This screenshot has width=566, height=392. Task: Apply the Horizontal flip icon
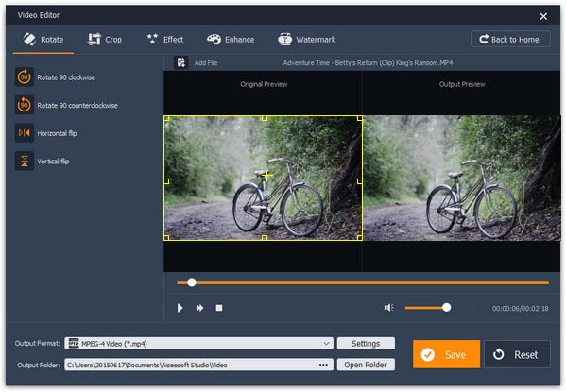[x=25, y=133]
